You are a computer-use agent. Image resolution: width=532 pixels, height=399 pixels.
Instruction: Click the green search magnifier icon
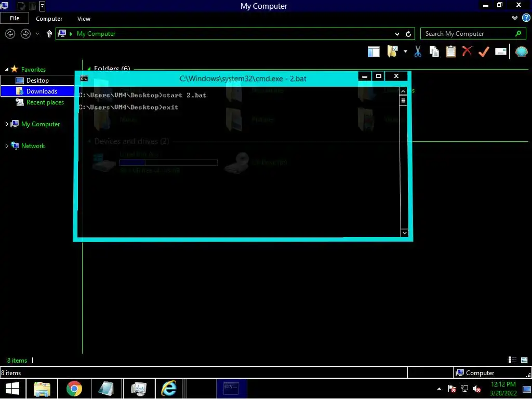(518, 34)
